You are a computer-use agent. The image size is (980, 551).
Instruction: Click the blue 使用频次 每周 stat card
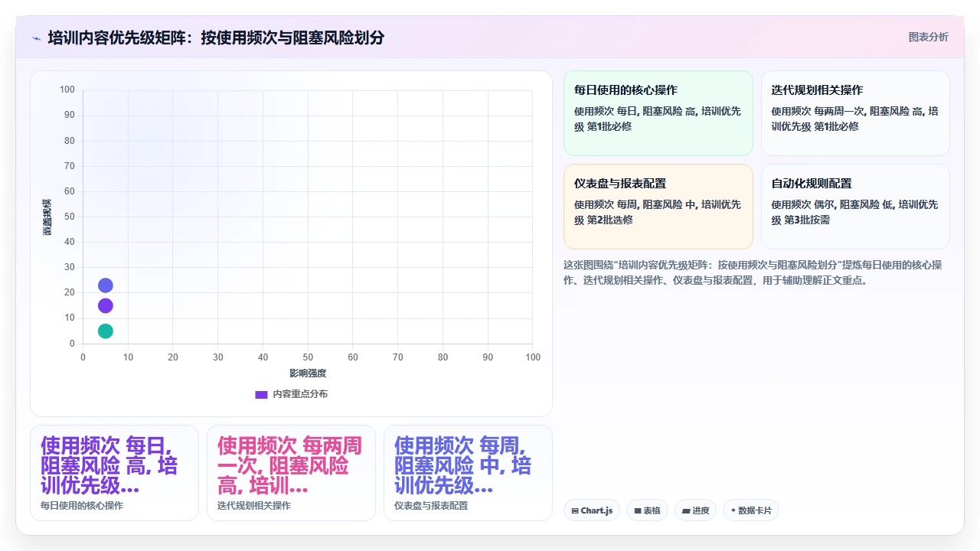[x=468, y=473]
